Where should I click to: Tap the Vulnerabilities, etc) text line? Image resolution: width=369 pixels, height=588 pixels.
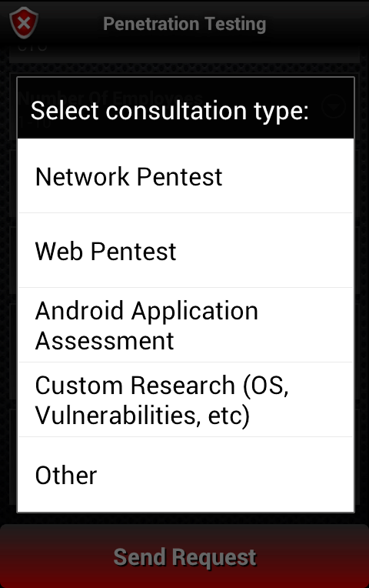(142, 416)
